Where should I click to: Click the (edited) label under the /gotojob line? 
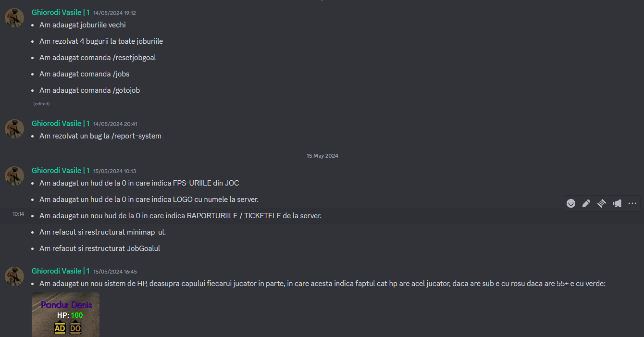point(41,104)
